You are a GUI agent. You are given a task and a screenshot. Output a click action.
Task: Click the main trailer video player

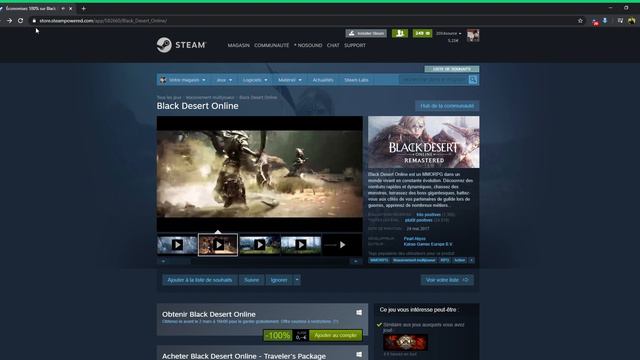click(260, 174)
